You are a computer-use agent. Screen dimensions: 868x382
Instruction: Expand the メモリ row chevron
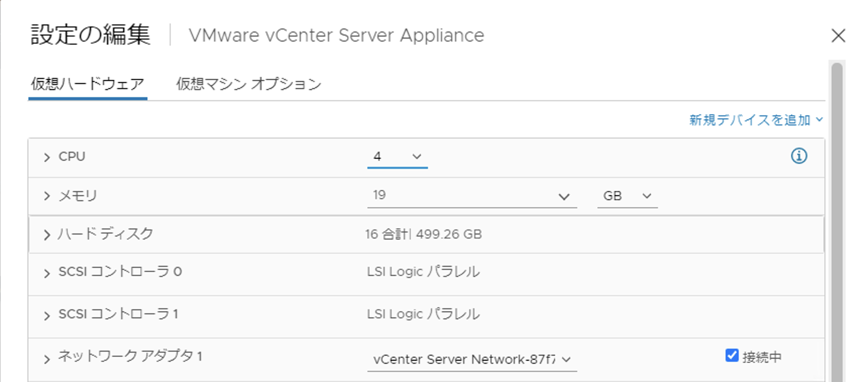pyautogui.click(x=47, y=196)
